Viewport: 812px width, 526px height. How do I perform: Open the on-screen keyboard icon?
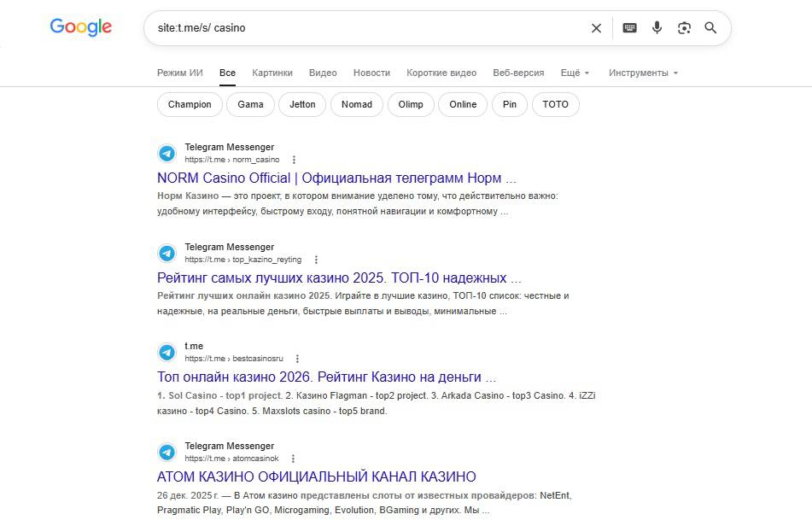(x=630, y=28)
